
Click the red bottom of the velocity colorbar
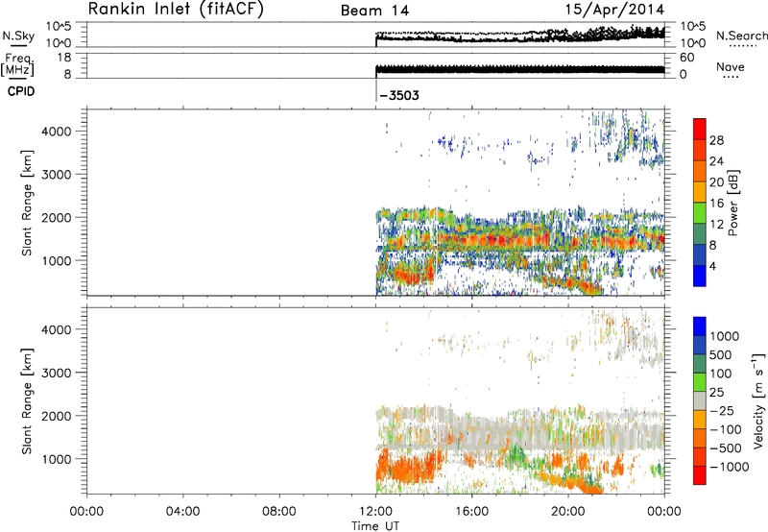(x=700, y=475)
